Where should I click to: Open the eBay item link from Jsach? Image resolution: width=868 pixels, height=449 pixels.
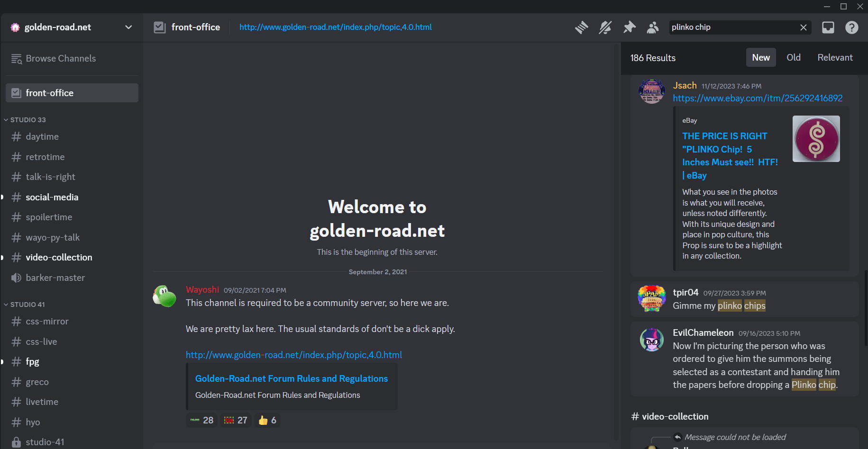[758, 98]
